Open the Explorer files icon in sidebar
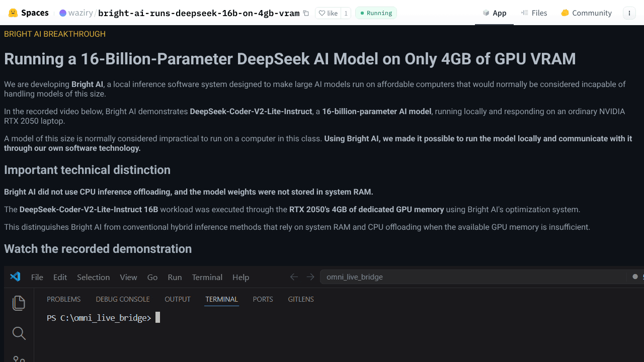Screen dimensions: 644x362 [x=19, y=303]
